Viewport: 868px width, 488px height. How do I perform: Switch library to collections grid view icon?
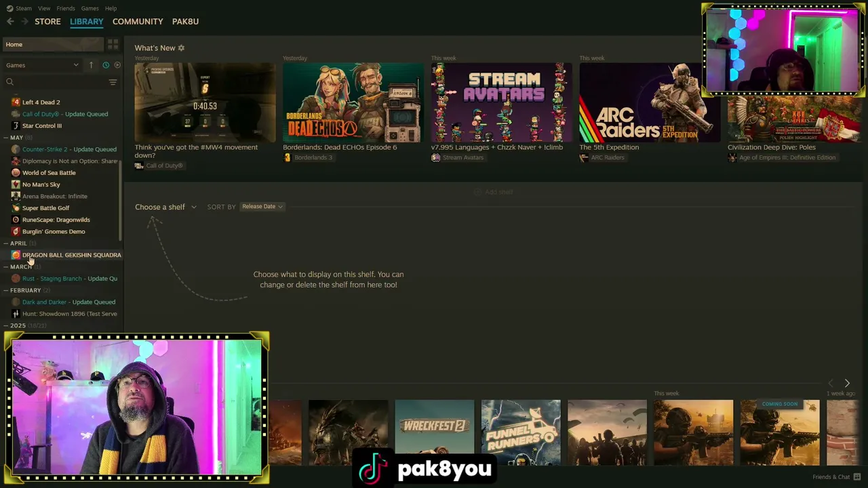pyautogui.click(x=113, y=44)
